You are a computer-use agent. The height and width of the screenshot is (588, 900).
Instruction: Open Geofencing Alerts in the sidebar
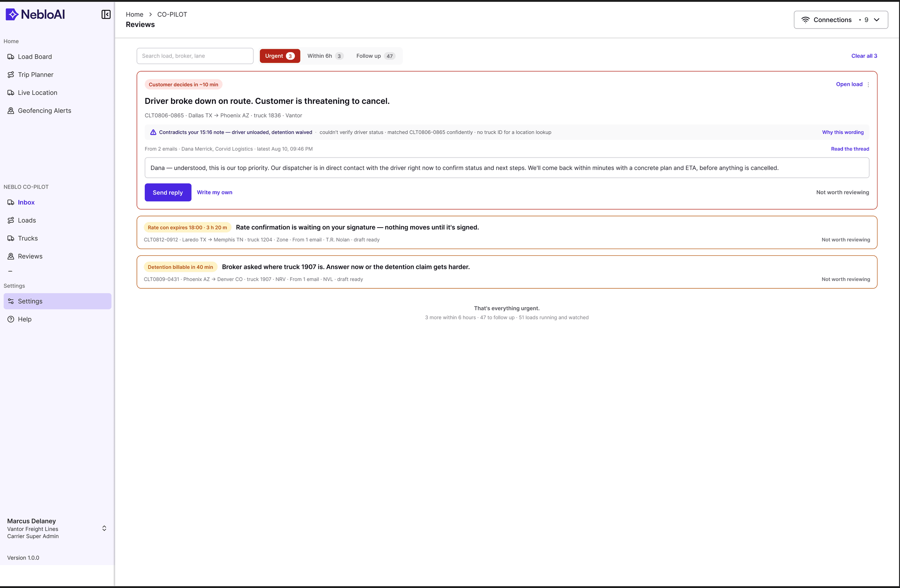[x=57, y=110]
